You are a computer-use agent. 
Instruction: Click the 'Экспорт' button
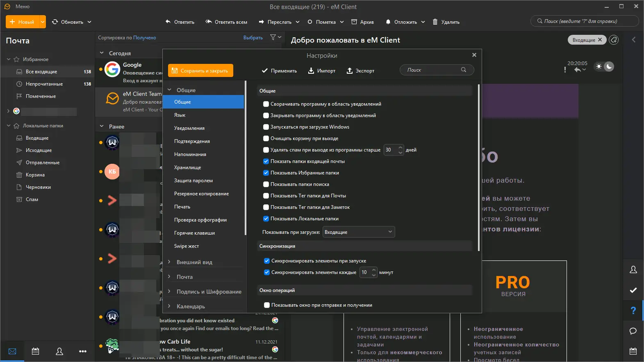(360, 70)
